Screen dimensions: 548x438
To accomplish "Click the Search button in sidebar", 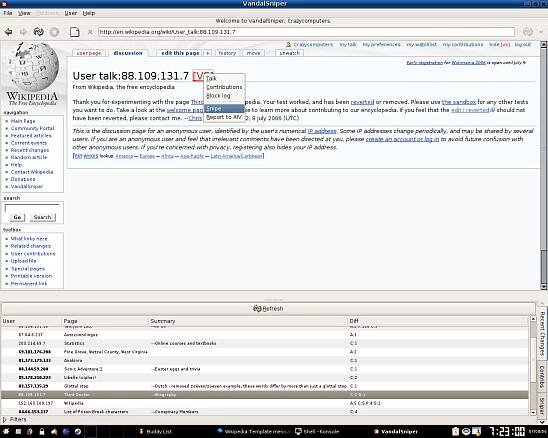I will [42, 217].
